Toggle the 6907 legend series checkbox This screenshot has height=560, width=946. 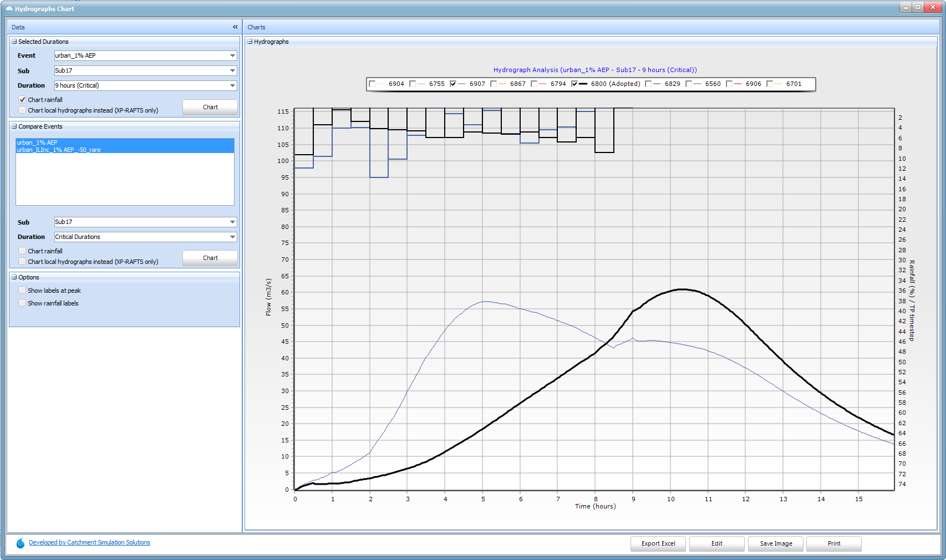pyautogui.click(x=453, y=84)
